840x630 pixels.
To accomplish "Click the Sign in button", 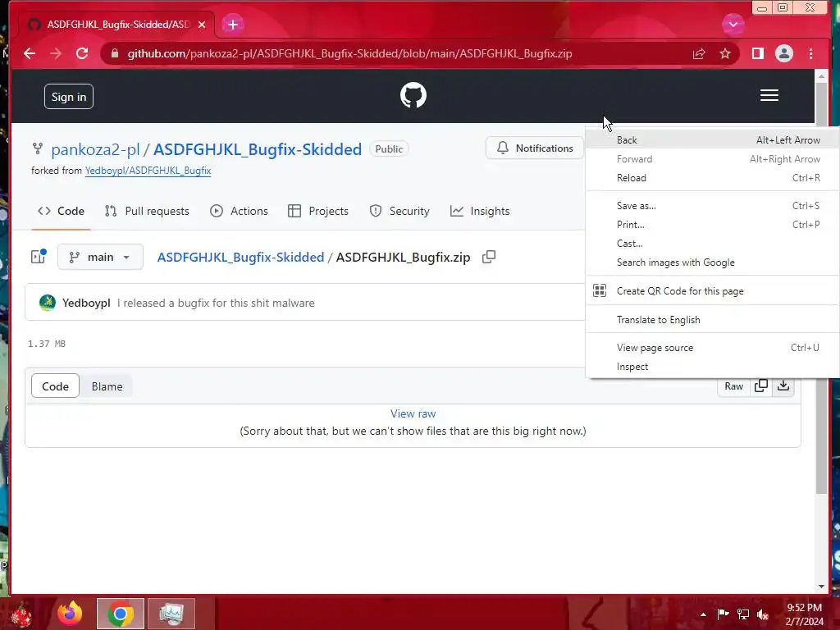I will (69, 97).
